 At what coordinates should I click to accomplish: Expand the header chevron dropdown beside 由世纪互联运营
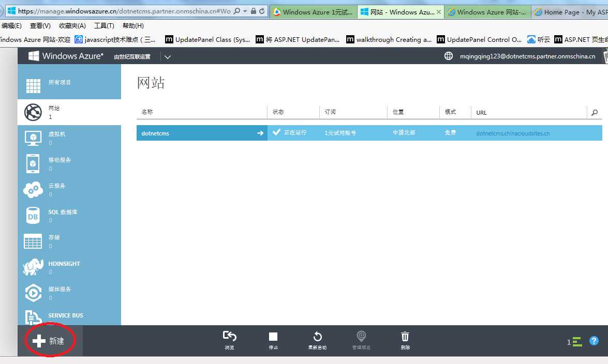(x=168, y=57)
